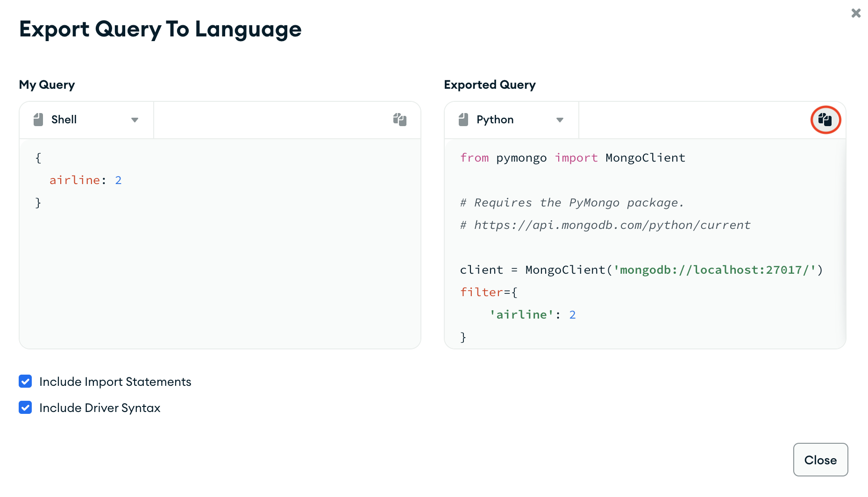Image resolution: width=868 pixels, height=497 pixels.
Task: Dismiss the dialog with the X icon
Action: (856, 13)
